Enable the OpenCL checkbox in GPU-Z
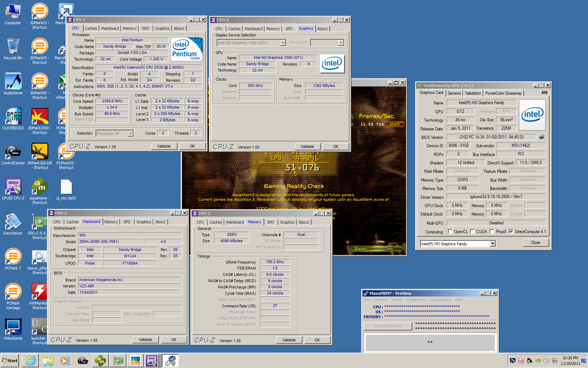Viewport: 588px width, 368px height. click(450, 231)
